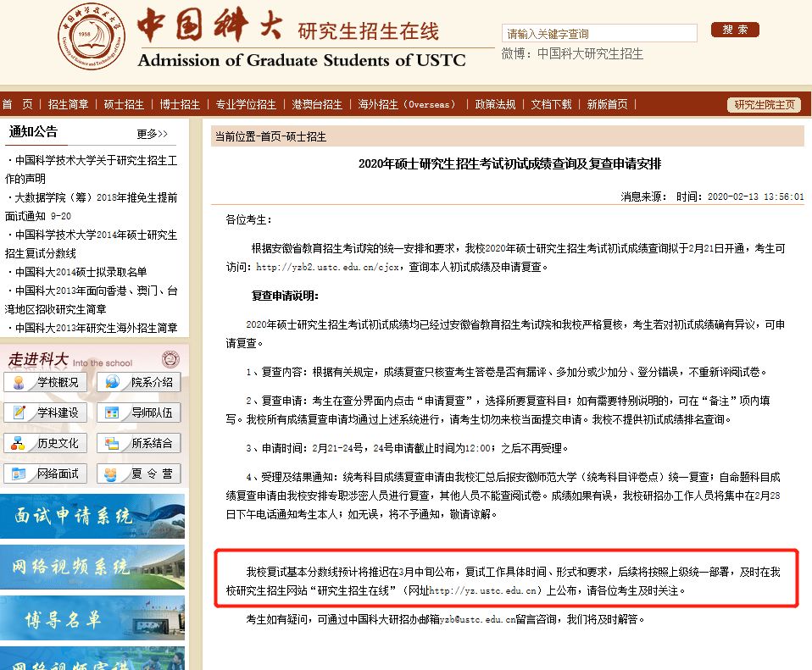
Task: Click 更多>> beside 通知公告
Action: 153,134
